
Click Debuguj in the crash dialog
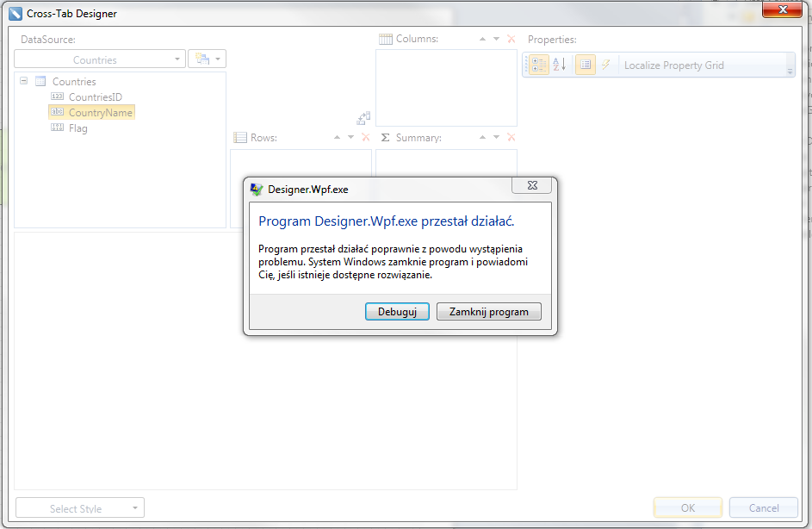(397, 311)
